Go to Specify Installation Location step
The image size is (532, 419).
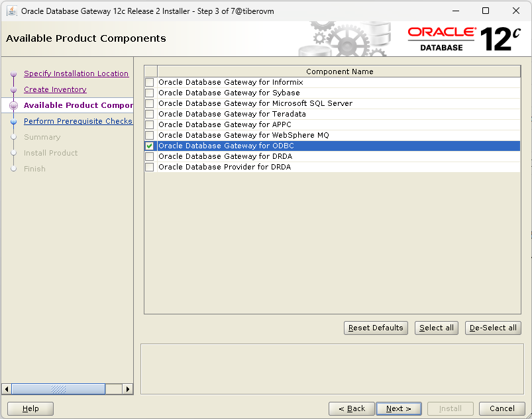76,73
